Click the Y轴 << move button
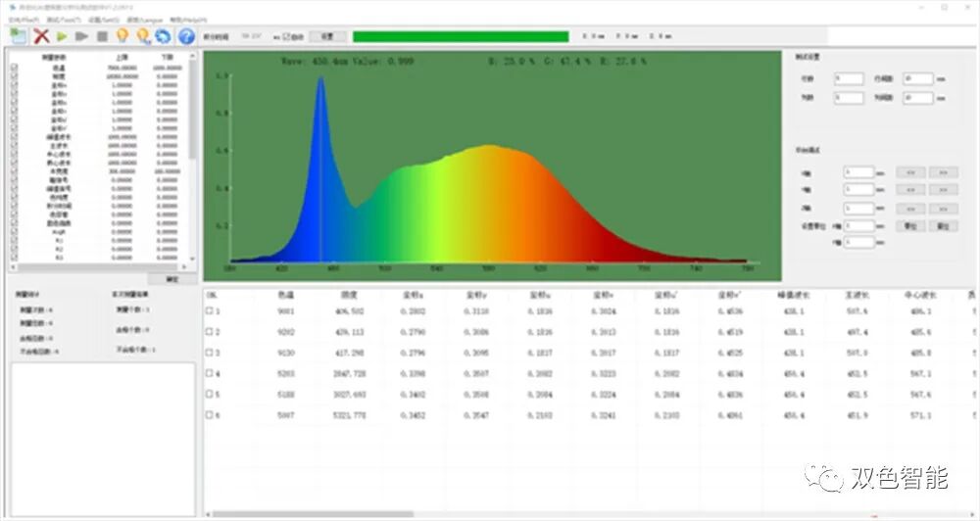 point(910,189)
